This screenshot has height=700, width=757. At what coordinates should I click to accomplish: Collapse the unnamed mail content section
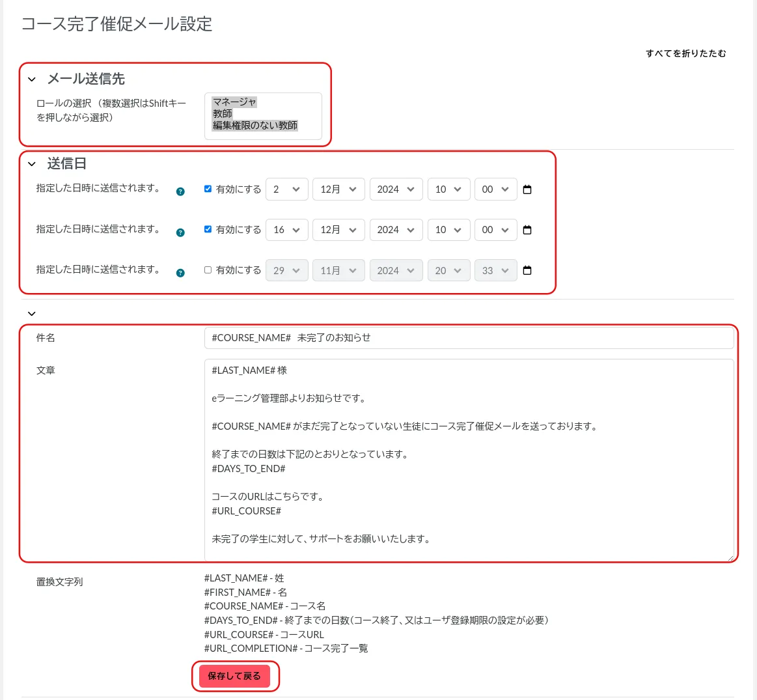(32, 314)
